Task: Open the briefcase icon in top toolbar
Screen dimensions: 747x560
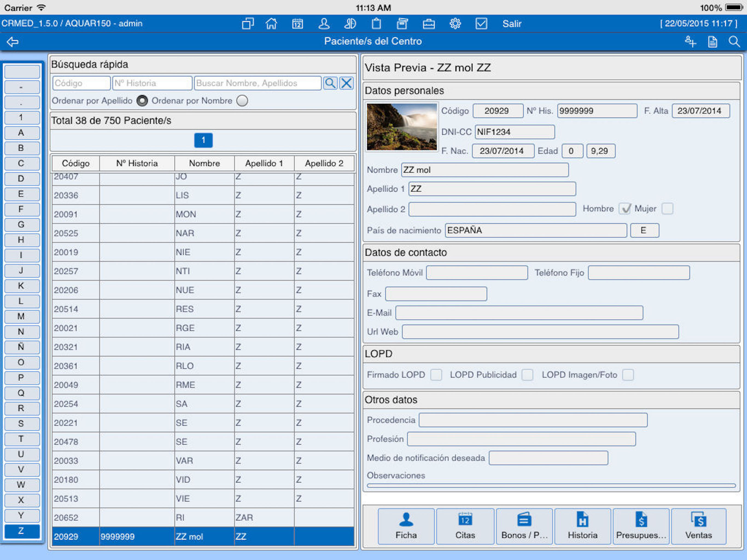Action: 428,24
